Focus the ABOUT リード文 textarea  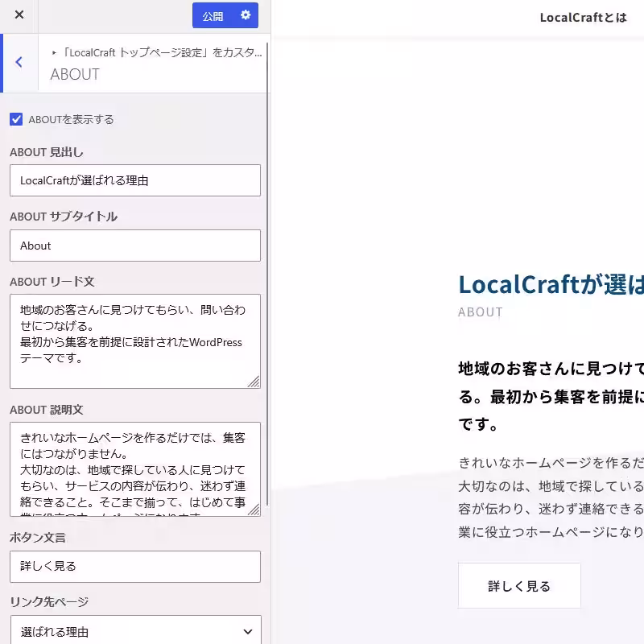(x=135, y=341)
